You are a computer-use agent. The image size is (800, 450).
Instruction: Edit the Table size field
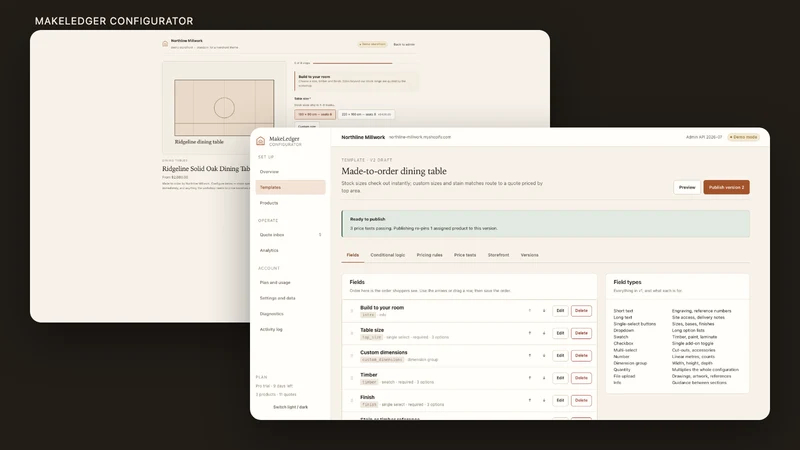point(560,333)
